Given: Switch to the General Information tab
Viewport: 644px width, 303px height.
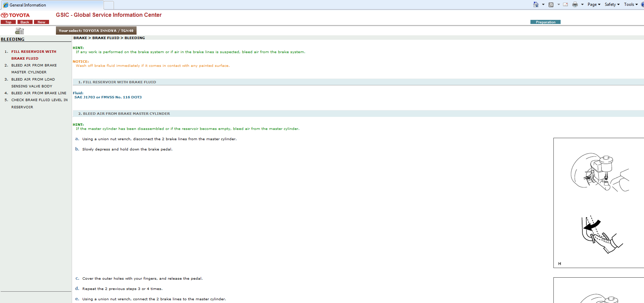Looking at the screenshot, I should [51, 5].
